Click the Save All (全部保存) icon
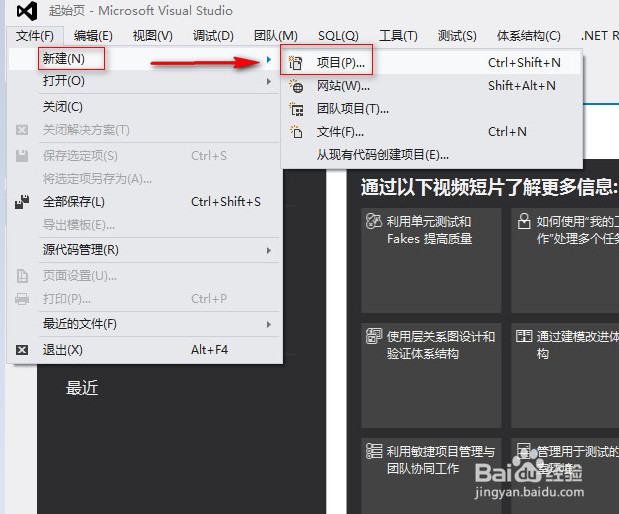The image size is (619, 514). pos(22,202)
